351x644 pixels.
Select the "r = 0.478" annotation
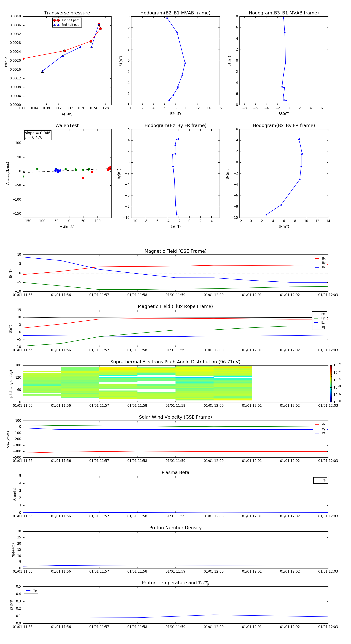[x=34, y=137]
